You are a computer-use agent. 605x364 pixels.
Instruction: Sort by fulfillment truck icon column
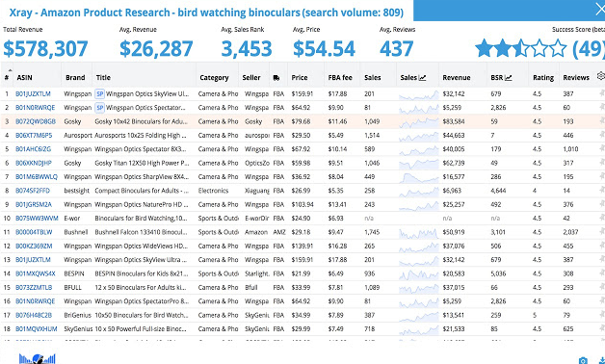coord(276,77)
